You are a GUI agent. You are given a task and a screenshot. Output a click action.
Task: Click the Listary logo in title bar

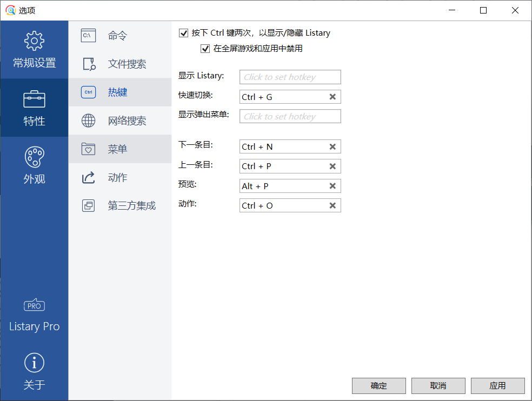11,10
